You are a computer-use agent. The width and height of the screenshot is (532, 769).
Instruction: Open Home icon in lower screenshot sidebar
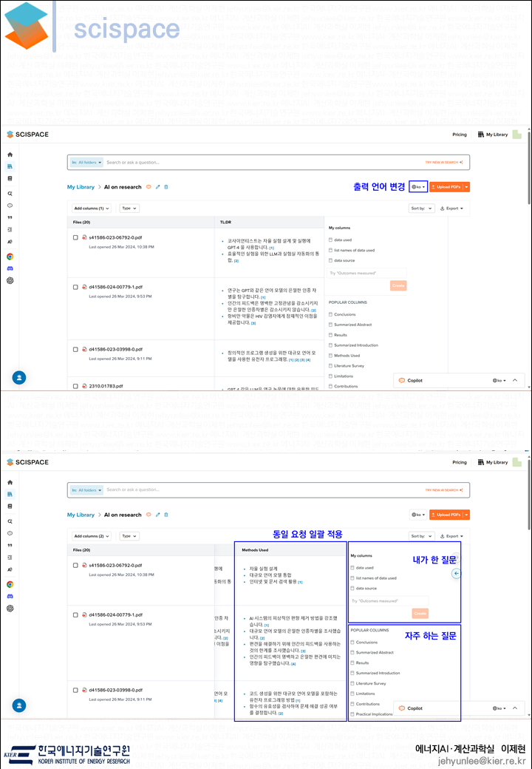tap(10, 482)
